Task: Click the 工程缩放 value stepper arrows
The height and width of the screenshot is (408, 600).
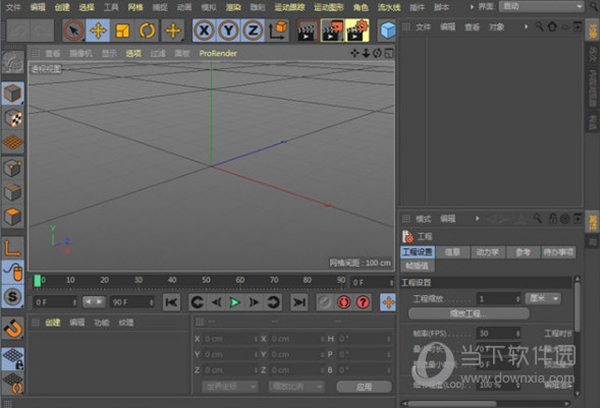Action: [x=518, y=299]
